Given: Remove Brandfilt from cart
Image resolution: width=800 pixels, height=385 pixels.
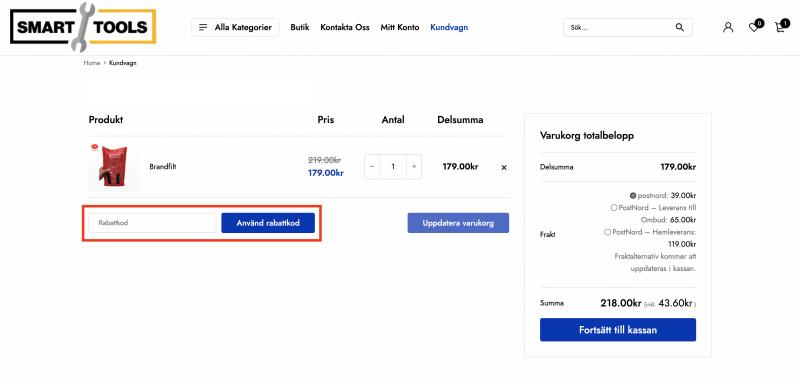Looking at the screenshot, I should pyautogui.click(x=504, y=167).
